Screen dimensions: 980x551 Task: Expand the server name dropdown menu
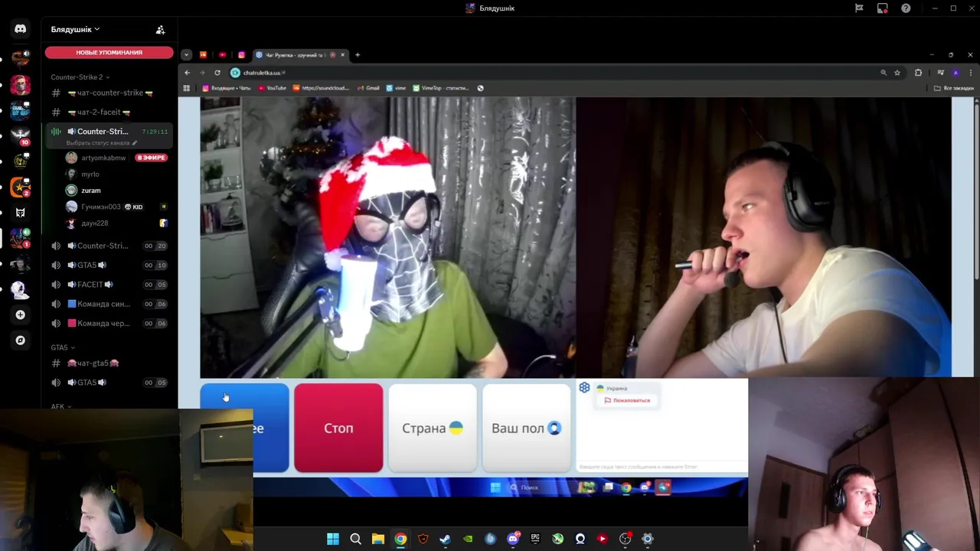point(75,30)
